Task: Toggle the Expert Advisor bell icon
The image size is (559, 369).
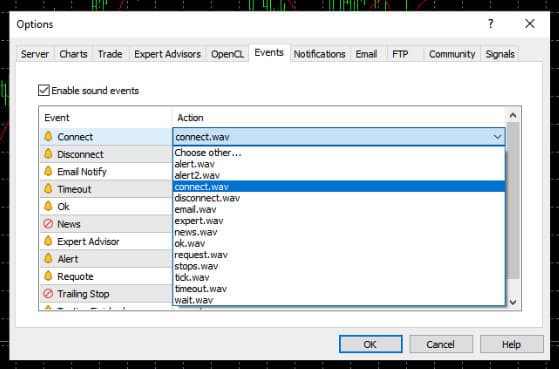Action: (x=48, y=241)
